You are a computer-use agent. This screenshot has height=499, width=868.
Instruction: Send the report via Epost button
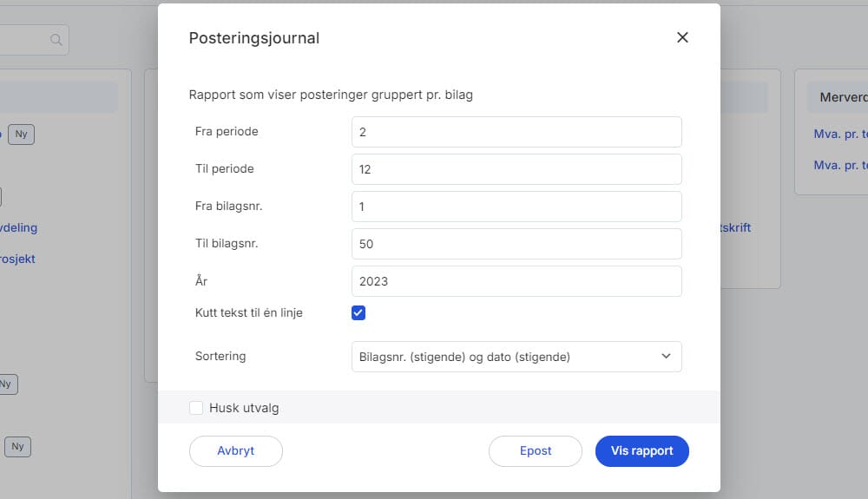(x=535, y=451)
